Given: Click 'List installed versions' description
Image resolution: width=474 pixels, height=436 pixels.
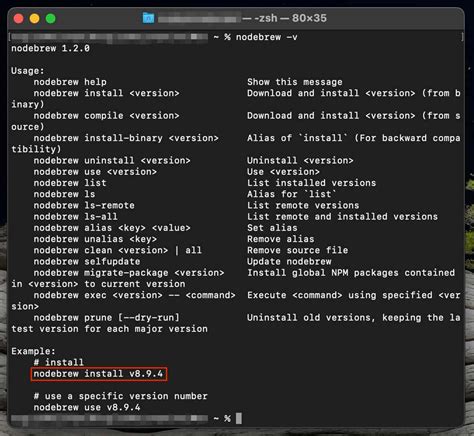Looking at the screenshot, I should tap(312, 183).
